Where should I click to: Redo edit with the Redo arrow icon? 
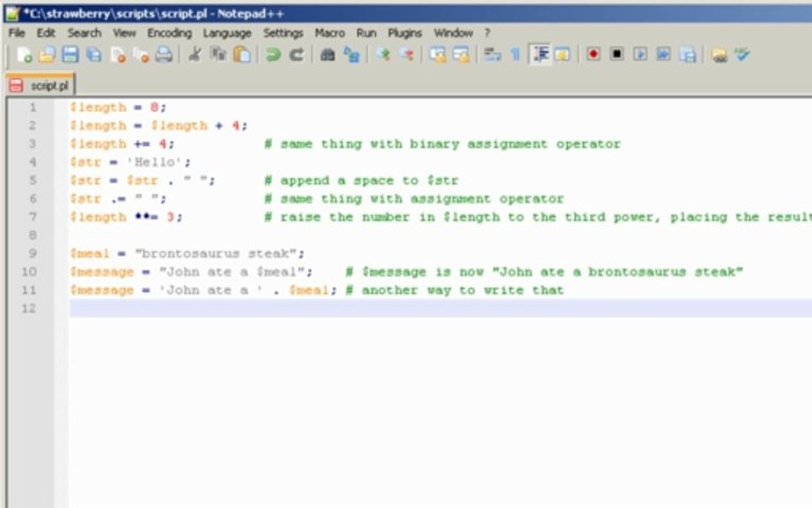[x=296, y=54]
